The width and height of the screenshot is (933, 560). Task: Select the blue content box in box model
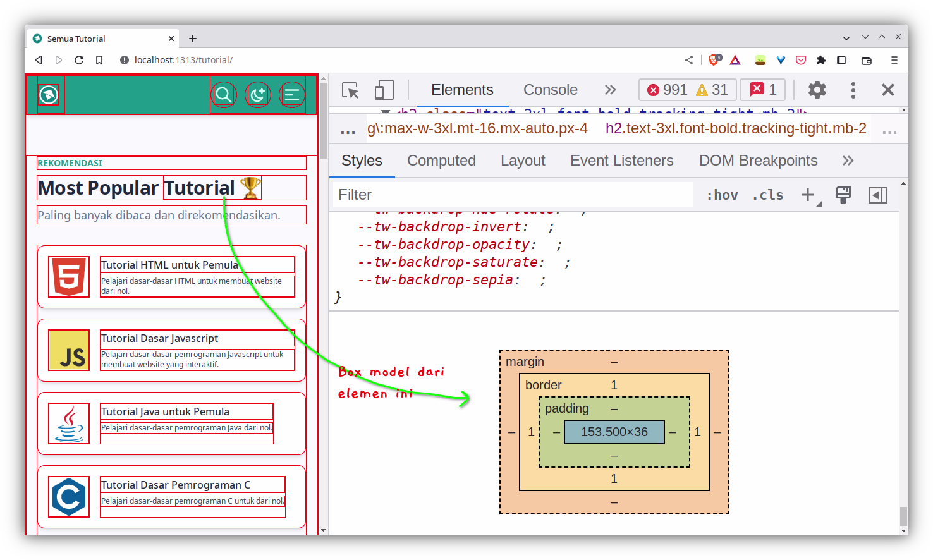[614, 432]
